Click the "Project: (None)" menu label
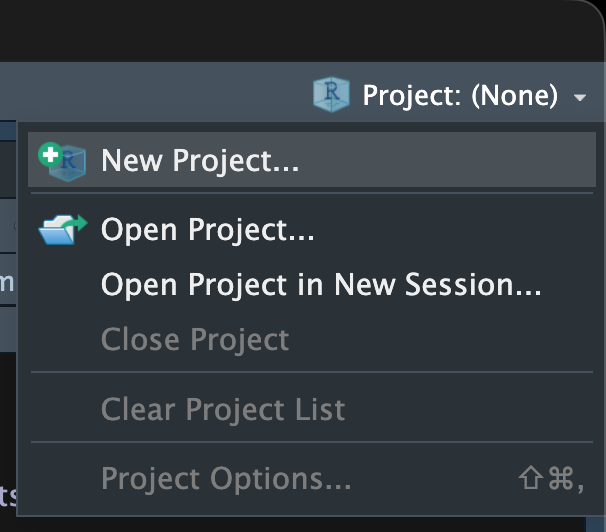 pyautogui.click(x=460, y=96)
